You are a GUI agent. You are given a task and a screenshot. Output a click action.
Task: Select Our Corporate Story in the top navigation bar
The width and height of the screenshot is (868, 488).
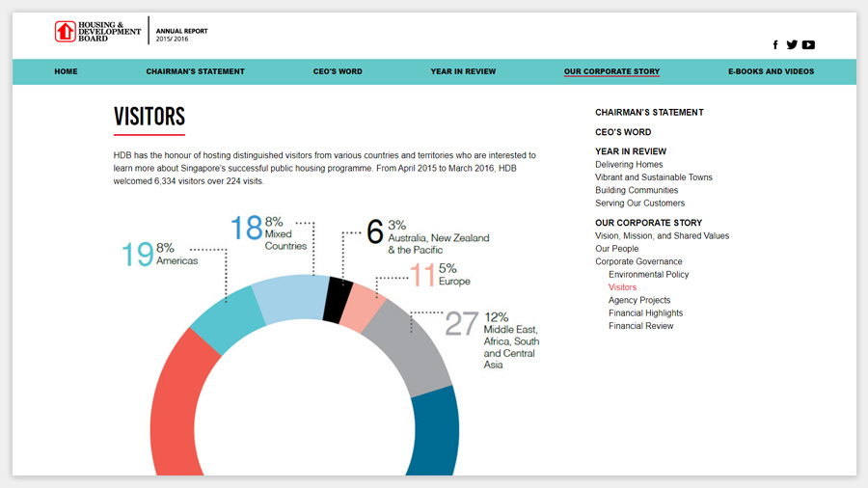tap(611, 71)
